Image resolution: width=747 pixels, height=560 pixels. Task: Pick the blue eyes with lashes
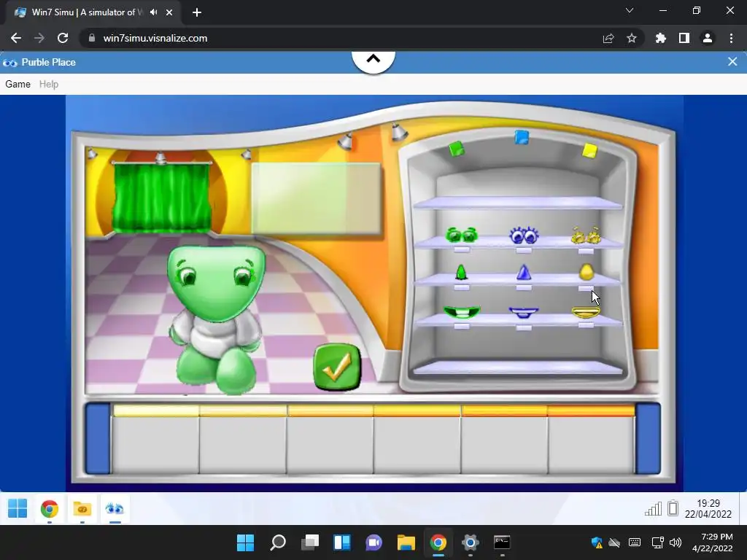(x=524, y=235)
